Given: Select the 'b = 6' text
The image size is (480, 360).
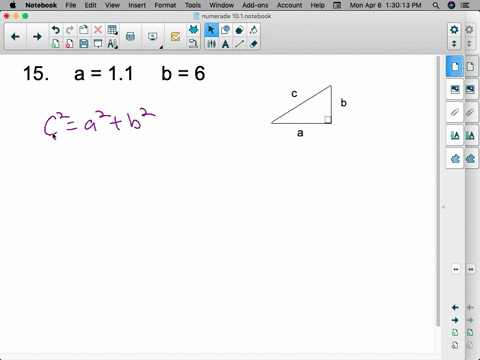Looking at the screenshot, I should coord(183,73).
